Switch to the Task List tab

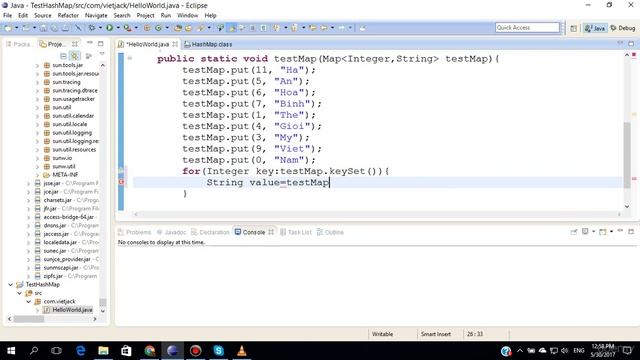coord(296,232)
